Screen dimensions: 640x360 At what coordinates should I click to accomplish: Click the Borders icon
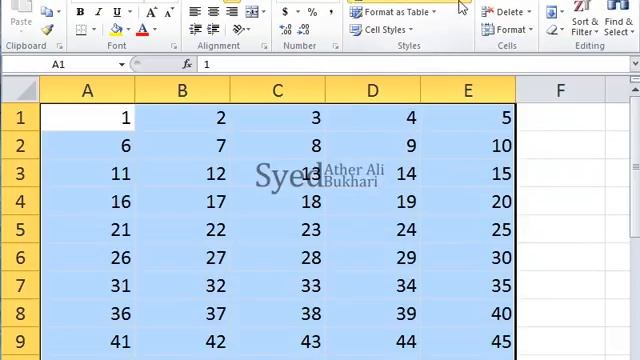tap(81, 30)
